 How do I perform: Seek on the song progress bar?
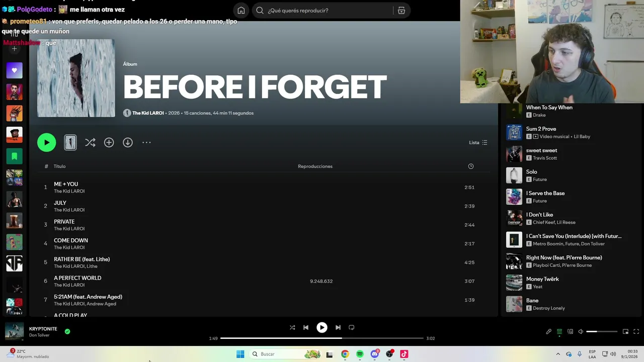(x=322, y=338)
